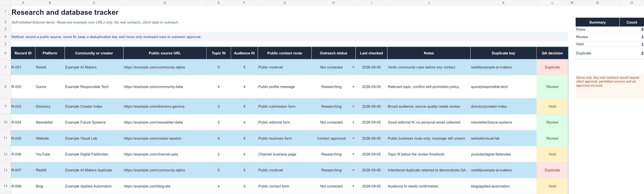644x194 pixels.
Task: Open Outreach status dropdown arrow for R-007
Action: pos(353,170)
